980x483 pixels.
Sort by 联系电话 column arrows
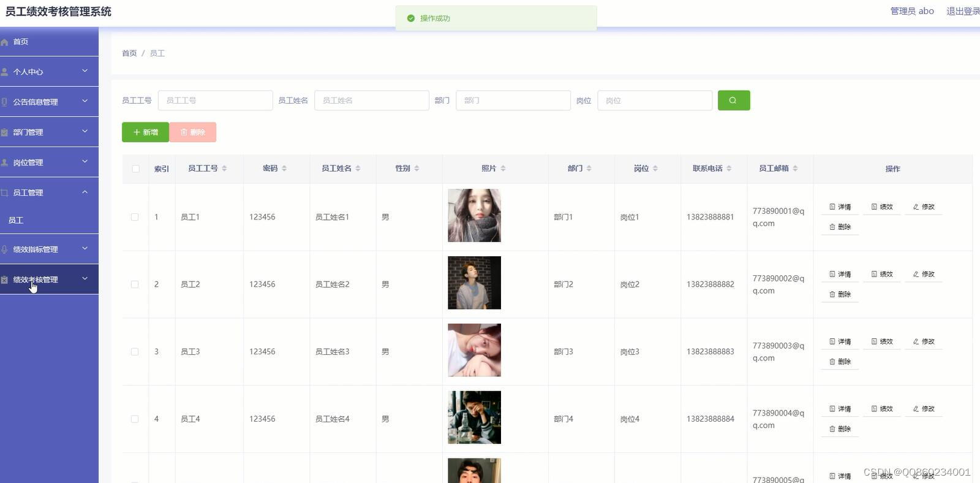[729, 169]
